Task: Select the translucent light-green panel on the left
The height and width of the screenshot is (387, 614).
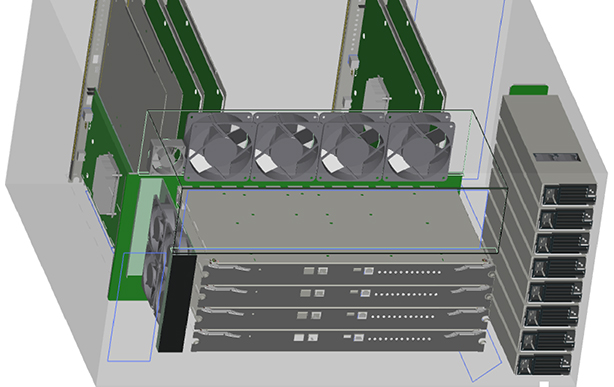Action: pos(141,227)
